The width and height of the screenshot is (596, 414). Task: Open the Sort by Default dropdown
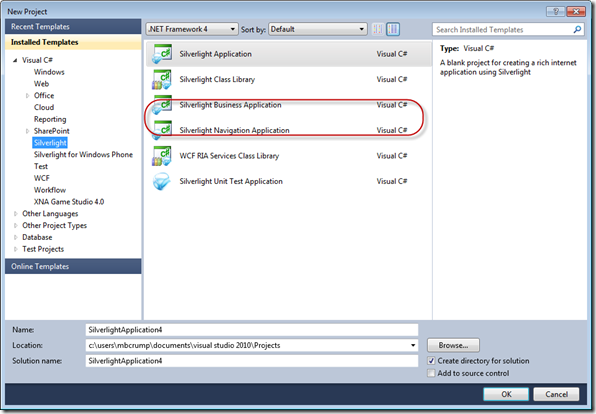318,29
